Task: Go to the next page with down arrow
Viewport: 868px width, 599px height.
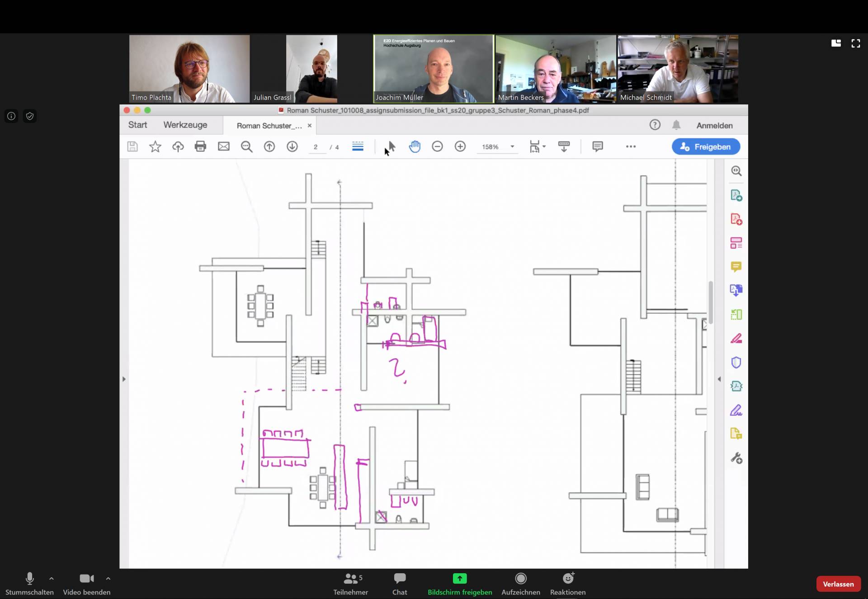Action: [292, 146]
